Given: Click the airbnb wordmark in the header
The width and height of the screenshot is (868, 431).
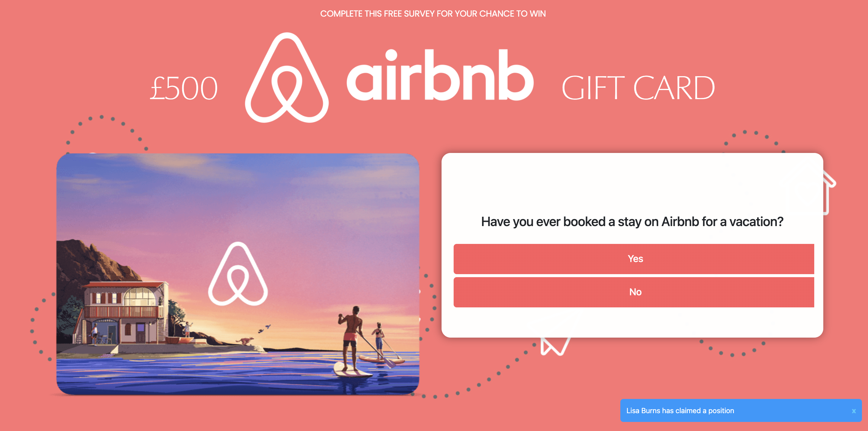Looking at the screenshot, I should coord(440,75).
